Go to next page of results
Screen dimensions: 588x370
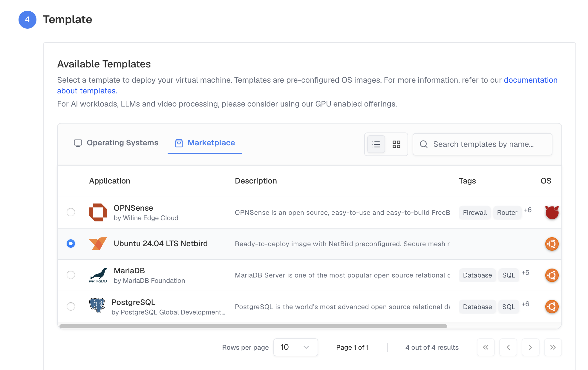[530, 347]
